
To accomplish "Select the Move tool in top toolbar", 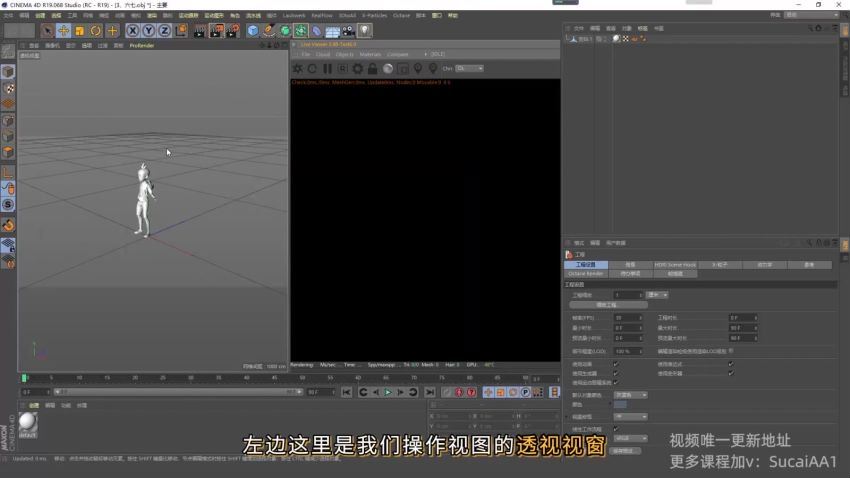I will [63, 31].
